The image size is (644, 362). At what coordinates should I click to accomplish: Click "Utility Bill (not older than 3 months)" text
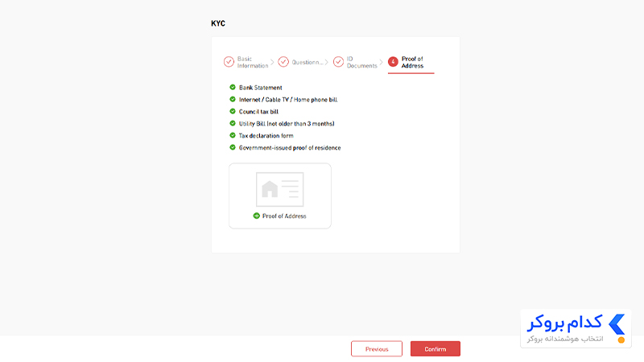pos(287,124)
